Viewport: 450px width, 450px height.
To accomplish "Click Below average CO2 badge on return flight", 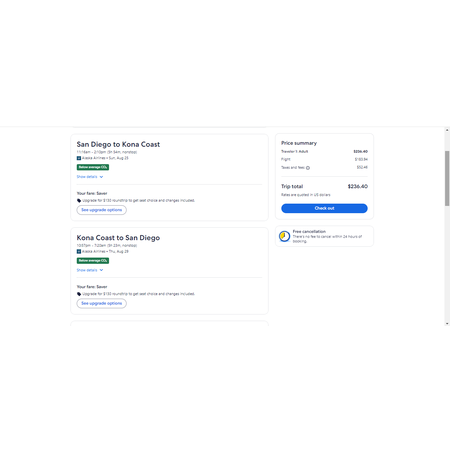I will coord(93,260).
